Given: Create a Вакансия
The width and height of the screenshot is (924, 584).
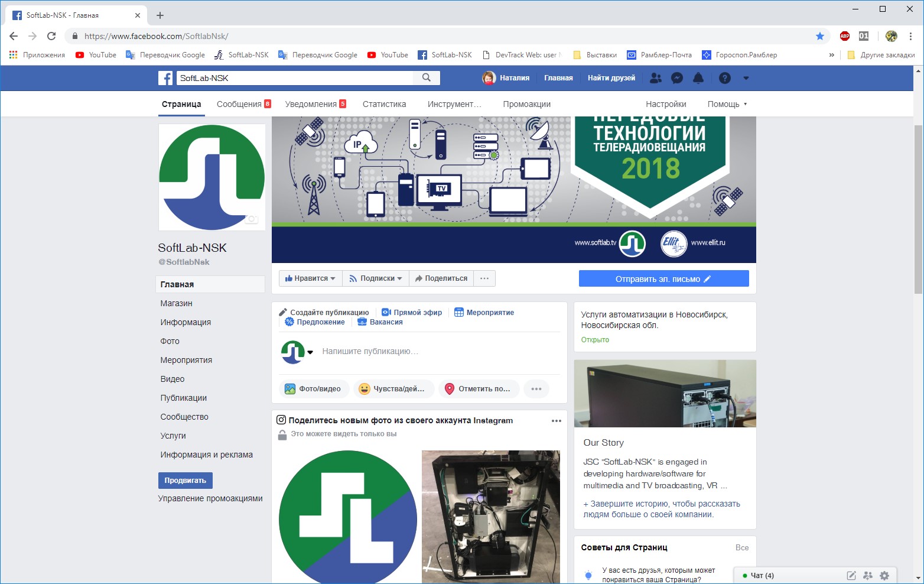Looking at the screenshot, I should [380, 322].
